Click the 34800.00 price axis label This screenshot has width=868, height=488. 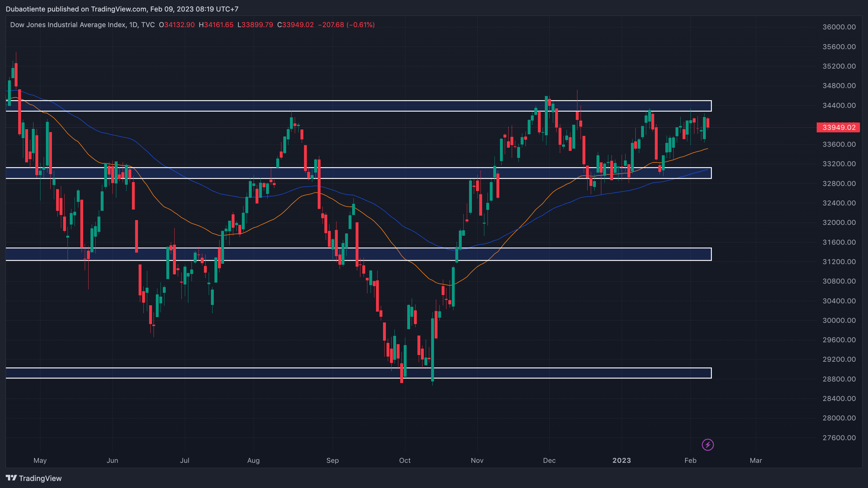click(839, 86)
